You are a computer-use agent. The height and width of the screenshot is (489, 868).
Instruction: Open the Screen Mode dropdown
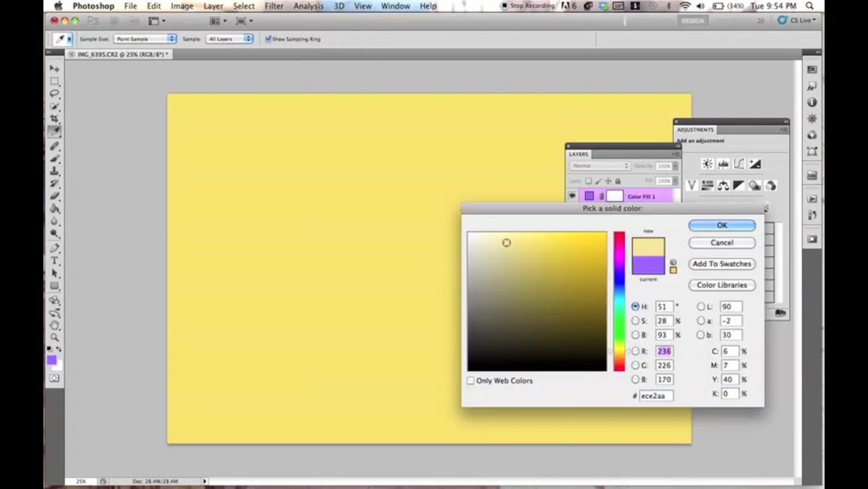(243, 21)
